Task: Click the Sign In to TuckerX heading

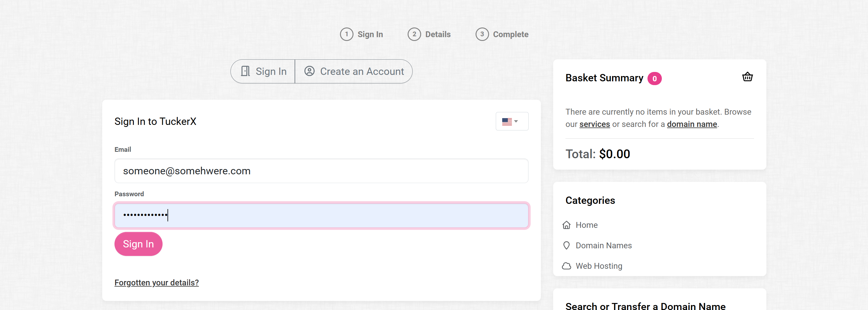Action: [x=155, y=121]
